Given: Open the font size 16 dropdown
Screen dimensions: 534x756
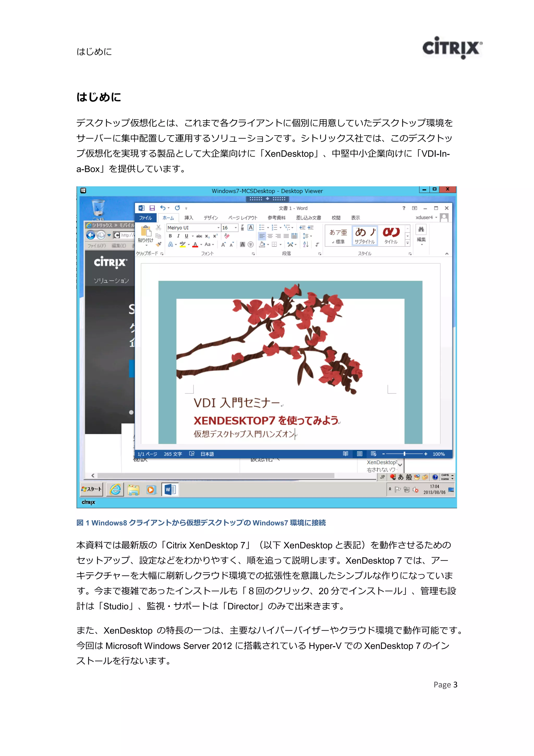Looking at the screenshot, I should point(235,227).
